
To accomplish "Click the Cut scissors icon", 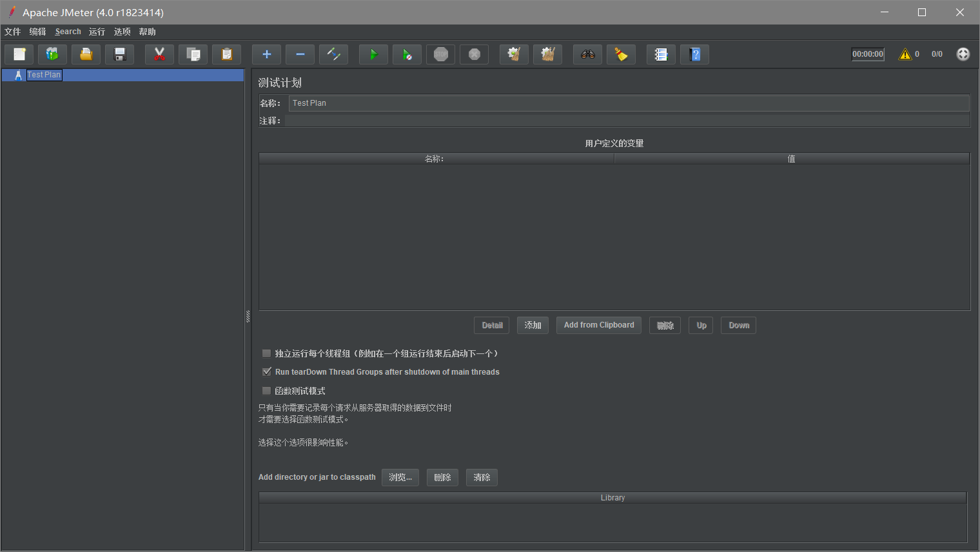I will tap(159, 55).
